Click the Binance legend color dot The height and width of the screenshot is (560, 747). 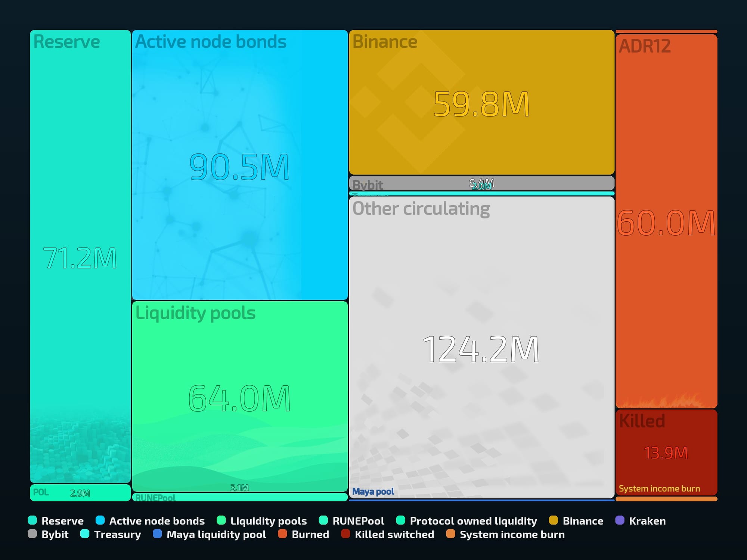[x=554, y=520]
